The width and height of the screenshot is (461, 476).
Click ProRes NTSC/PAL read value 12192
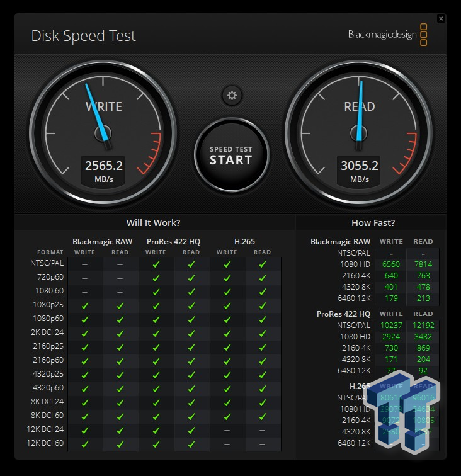click(x=423, y=325)
